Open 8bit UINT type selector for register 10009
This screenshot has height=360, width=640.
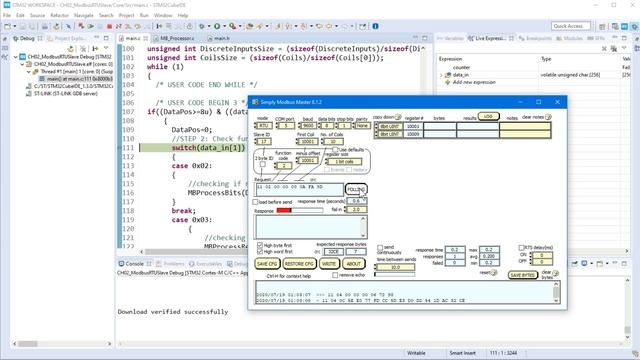click(389, 134)
